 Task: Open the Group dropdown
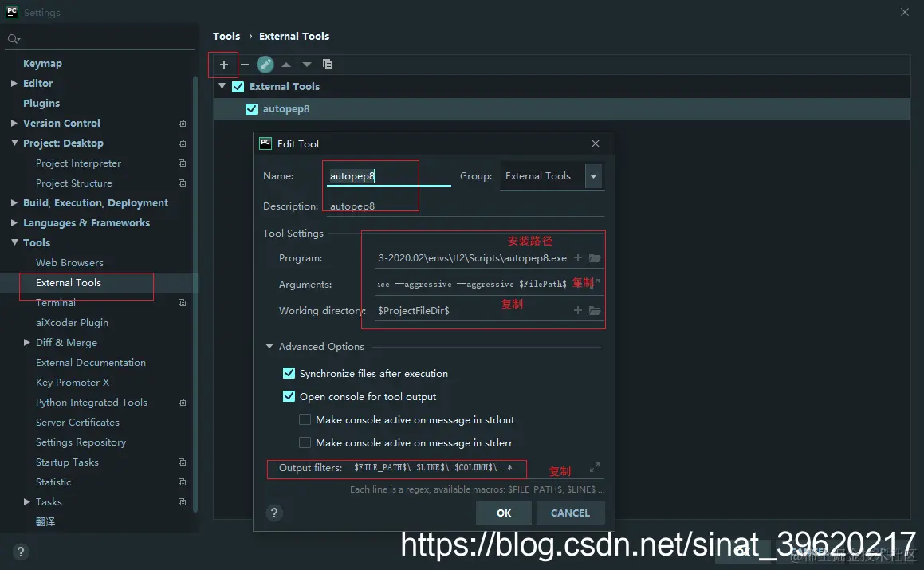click(x=593, y=176)
